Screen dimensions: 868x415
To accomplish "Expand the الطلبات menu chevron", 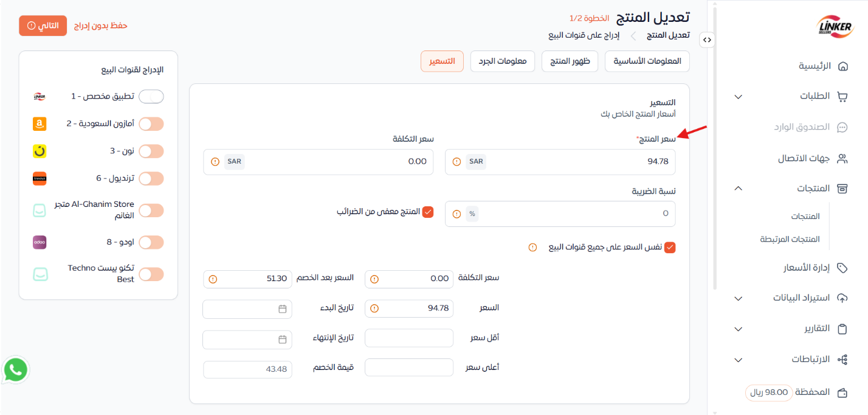I will (738, 97).
